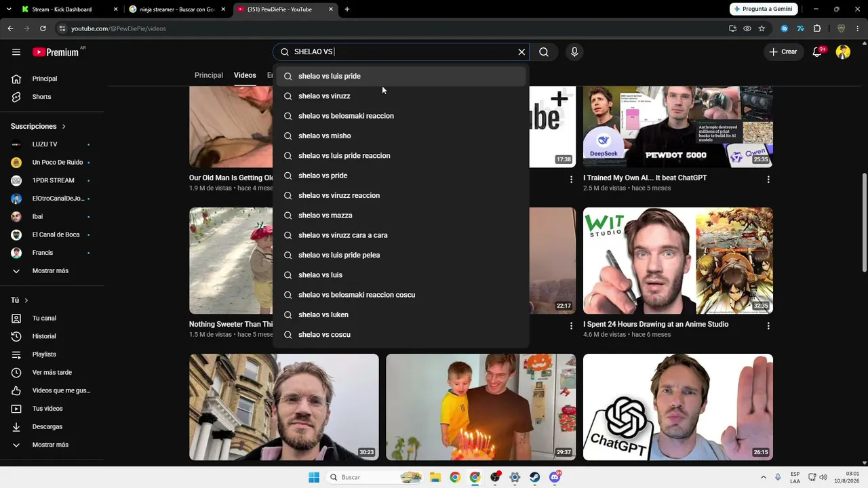Close the PewDiePie YouTube browser tab
This screenshot has height=488, width=868.
coord(331,9)
